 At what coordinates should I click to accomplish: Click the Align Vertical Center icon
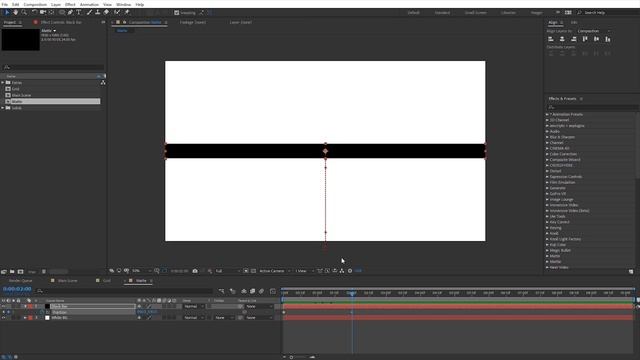point(596,39)
